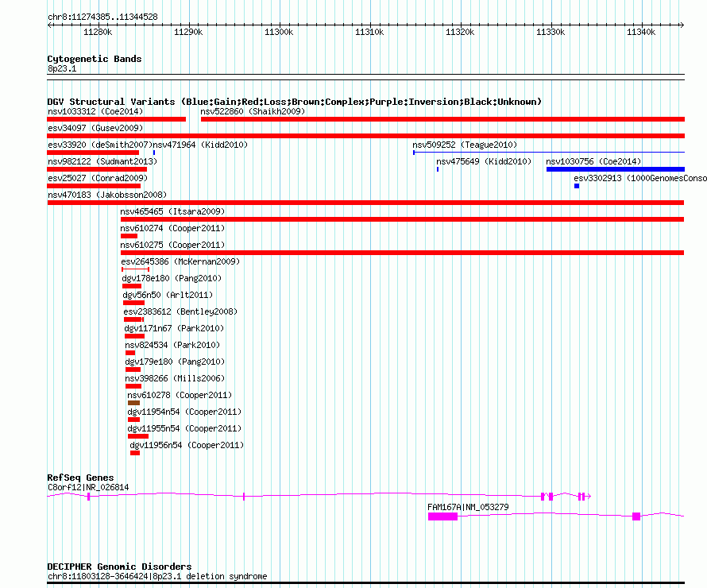Screen dimensions: 707x588
Task: Select the nsv509252 (Teague2010) variant line
Action: click(x=548, y=152)
